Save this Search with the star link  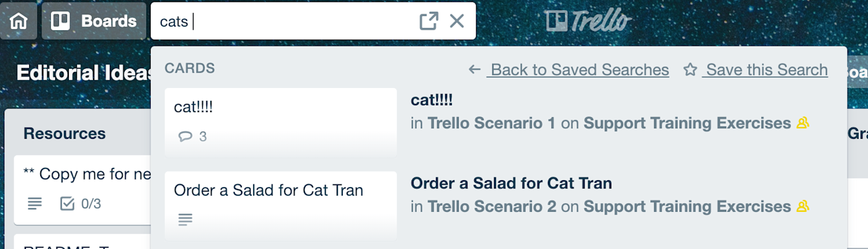(x=755, y=70)
